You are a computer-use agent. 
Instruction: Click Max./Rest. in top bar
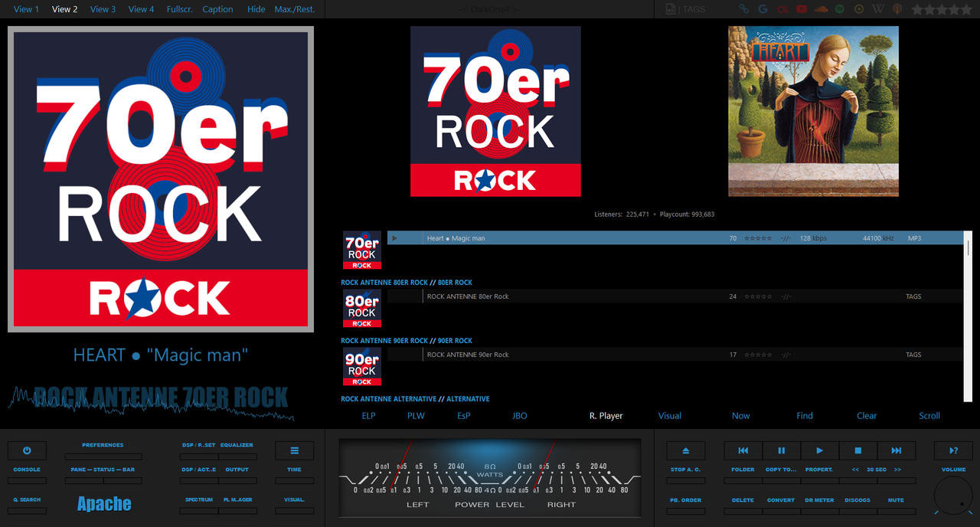[295, 9]
